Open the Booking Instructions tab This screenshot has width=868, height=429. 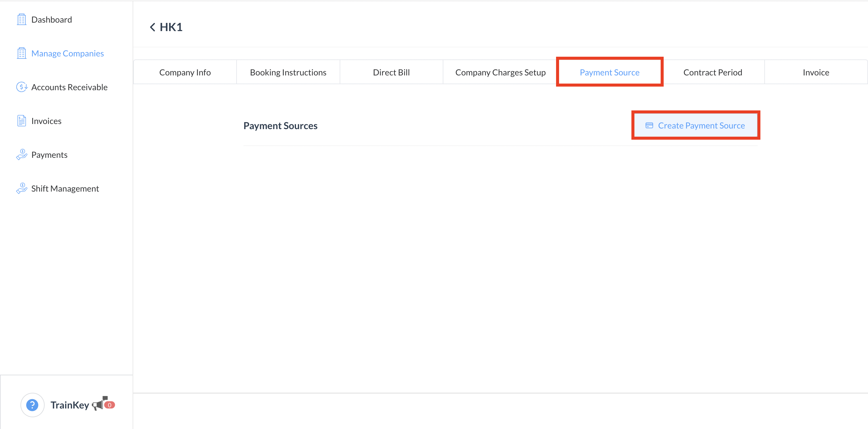288,72
